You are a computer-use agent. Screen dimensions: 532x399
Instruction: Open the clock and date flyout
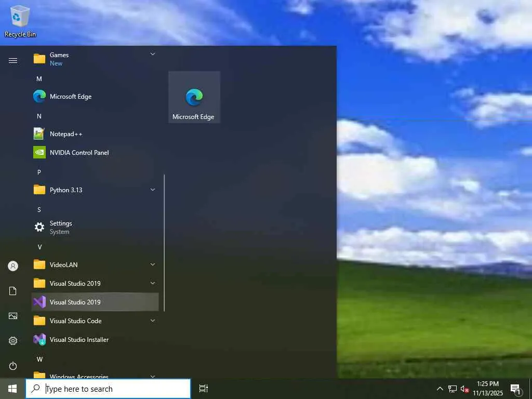487,389
